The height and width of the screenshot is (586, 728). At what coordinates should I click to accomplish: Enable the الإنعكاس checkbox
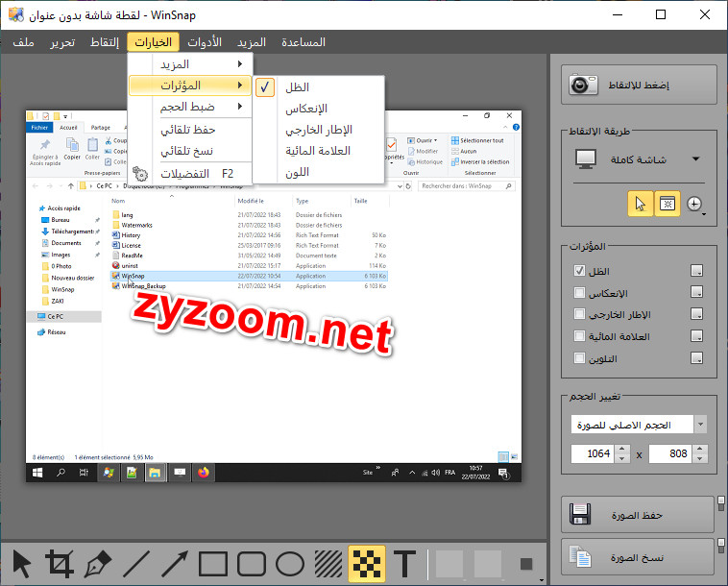click(x=579, y=292)
